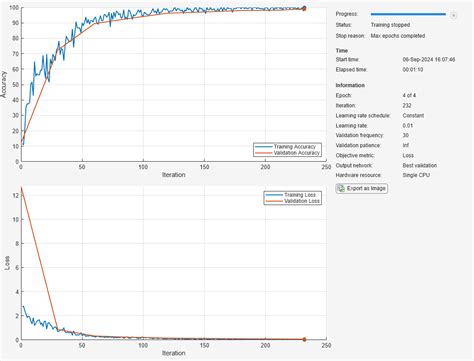This screenshot has width=474, height=361.
Task: Click the training Progress bar
Action: coord(408,14)
